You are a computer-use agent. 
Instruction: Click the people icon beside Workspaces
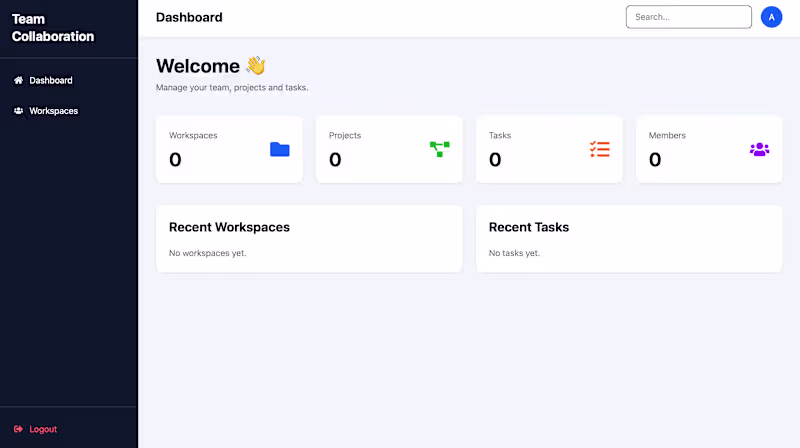(18, 111)
